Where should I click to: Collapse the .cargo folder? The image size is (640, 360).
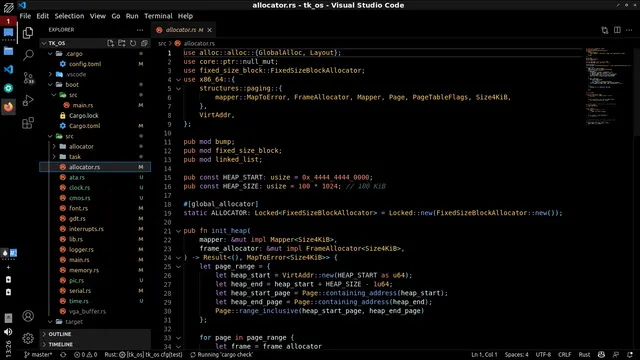coord(50,53)
